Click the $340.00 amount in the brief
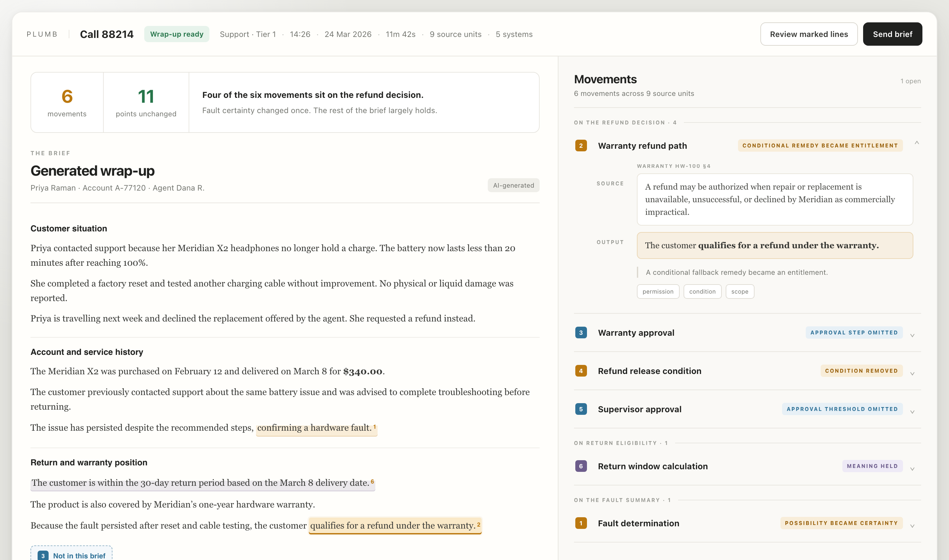Image resolution: width=949 pixels, height=560 pixels. (x=363, y=371)
